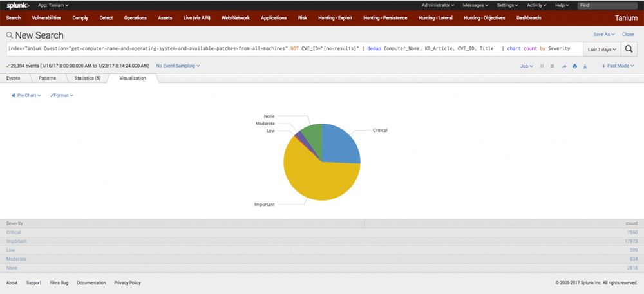The image size is (644, 294).
Task: Open Support footer link
Action: point(33,283)
